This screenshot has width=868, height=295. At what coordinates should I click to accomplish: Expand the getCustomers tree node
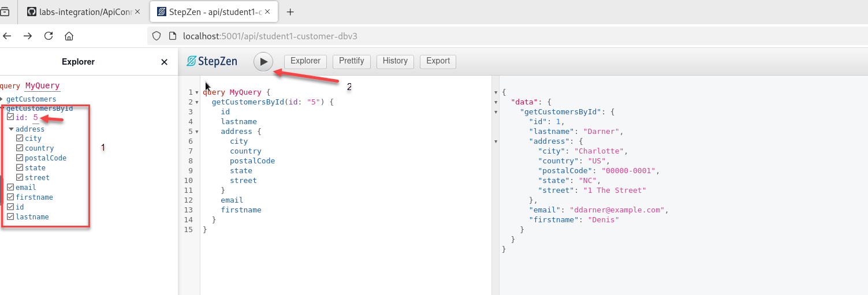point(2,99)
